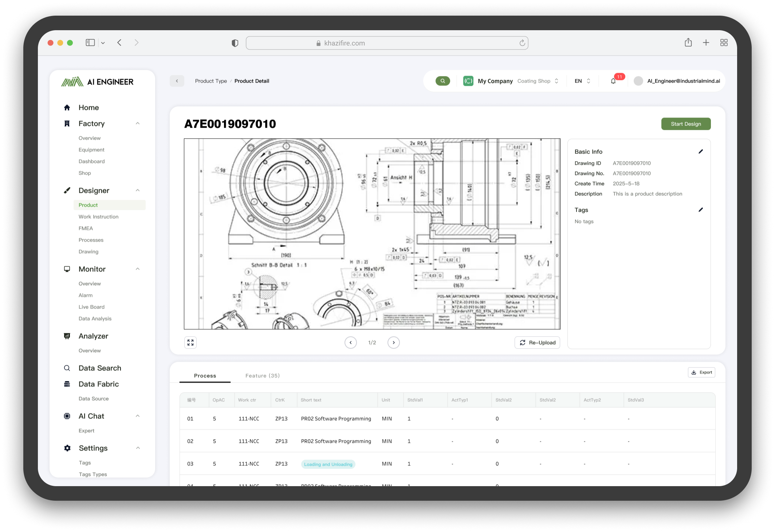Edit Basic Info with pencil icon
775x532 pixels.
700,151
